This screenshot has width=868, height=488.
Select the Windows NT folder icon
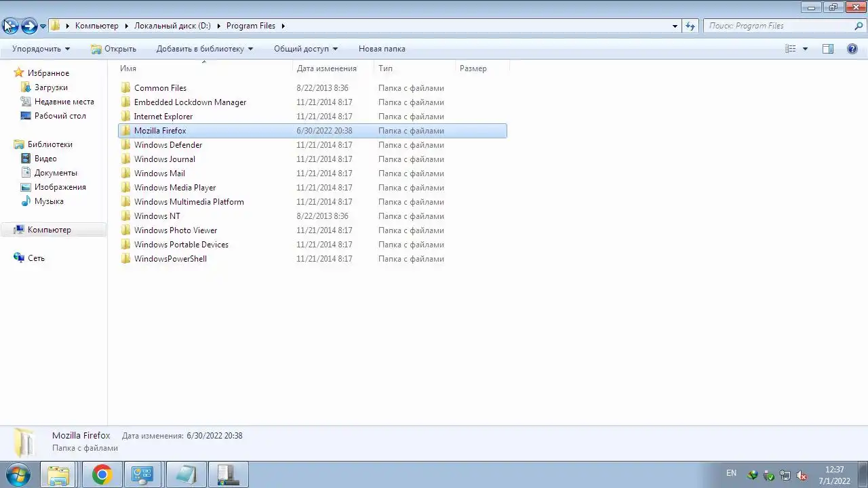click(125, 216)
